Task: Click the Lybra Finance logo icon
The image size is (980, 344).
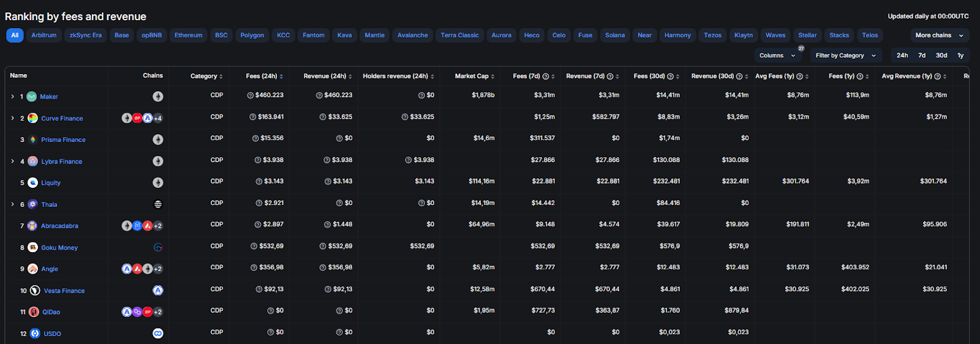Action: pos(32,162)
